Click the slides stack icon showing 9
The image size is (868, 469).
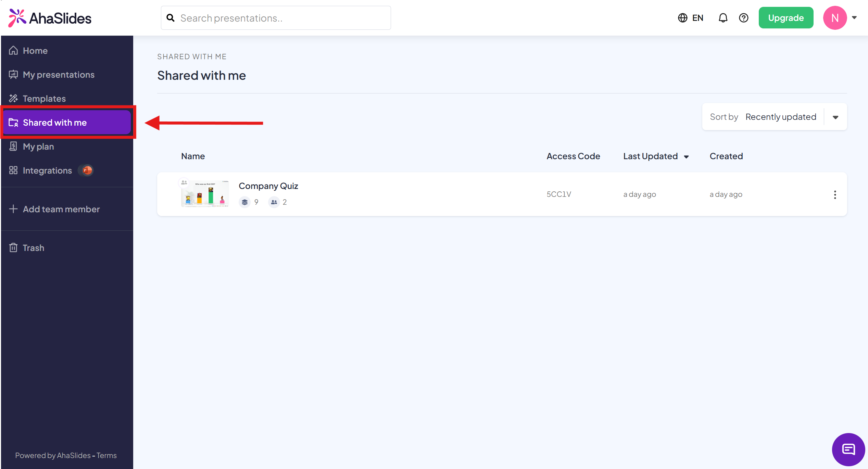tap(244, 202)
